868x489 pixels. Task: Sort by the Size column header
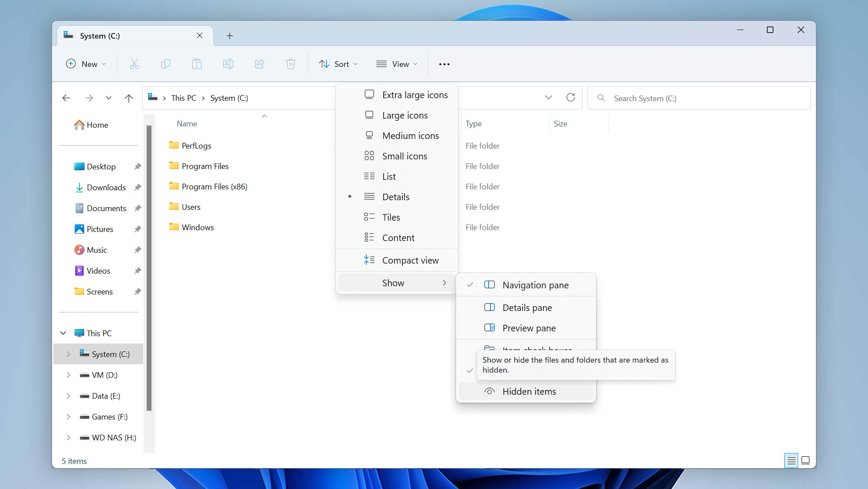click(x=560, y=124)
